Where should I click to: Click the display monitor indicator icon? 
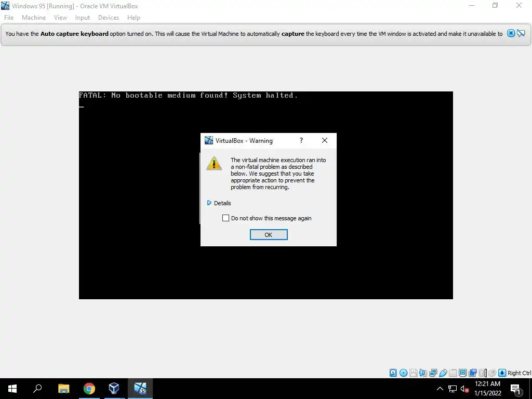[462, 373]
